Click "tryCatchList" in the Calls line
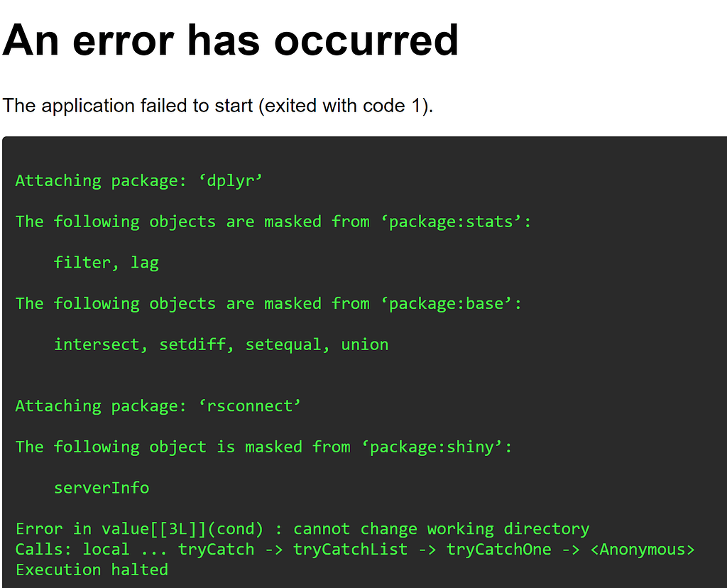The height and width of the screenshot is (588, 727). click(x=351, y=550)
